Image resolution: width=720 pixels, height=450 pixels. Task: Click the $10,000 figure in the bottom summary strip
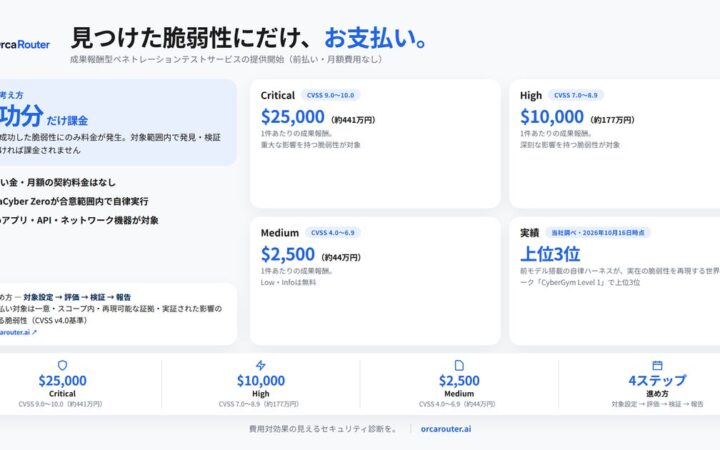(x=261, y=380)
